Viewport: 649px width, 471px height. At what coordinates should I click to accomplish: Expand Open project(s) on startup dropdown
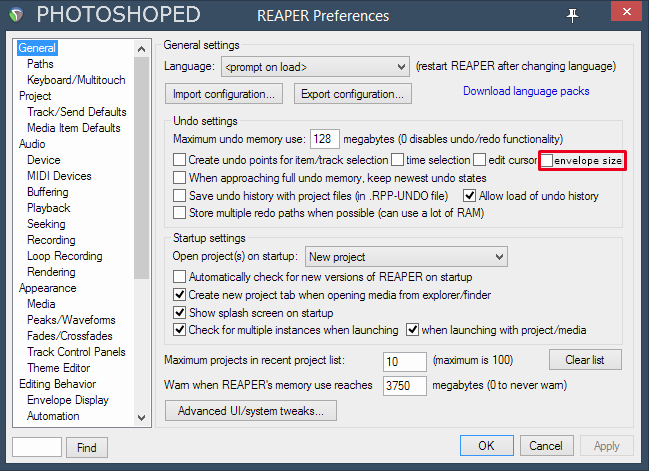[406, 257]
